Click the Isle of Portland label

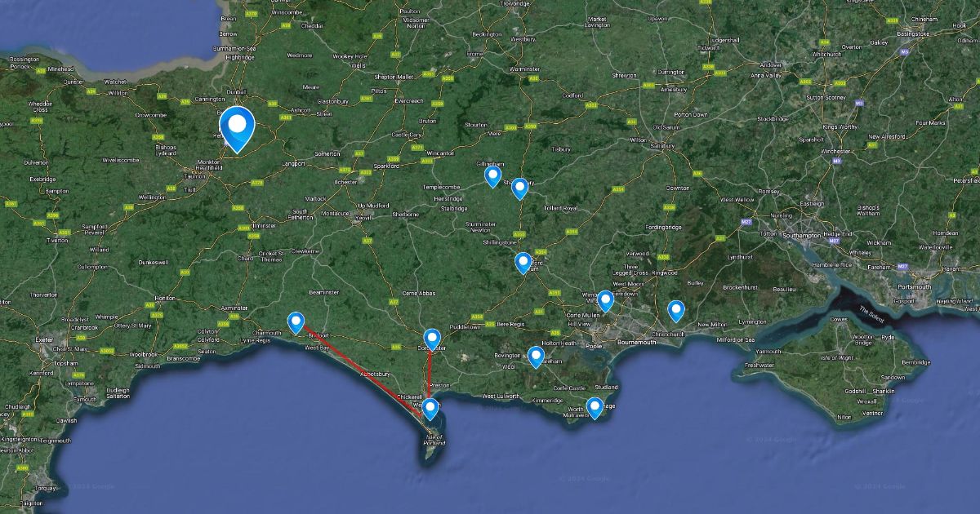[434, 441]
